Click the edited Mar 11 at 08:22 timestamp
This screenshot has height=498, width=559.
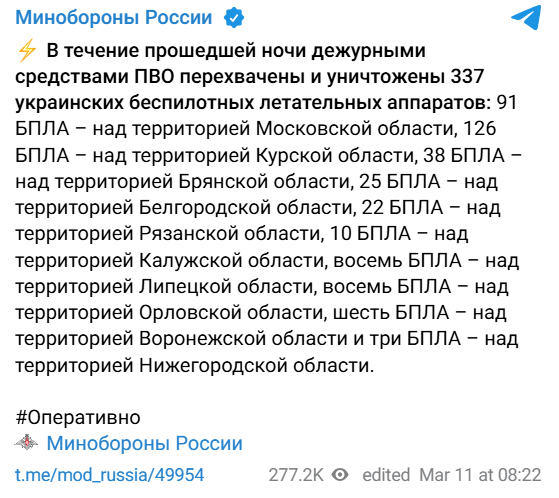pos(452,475)
